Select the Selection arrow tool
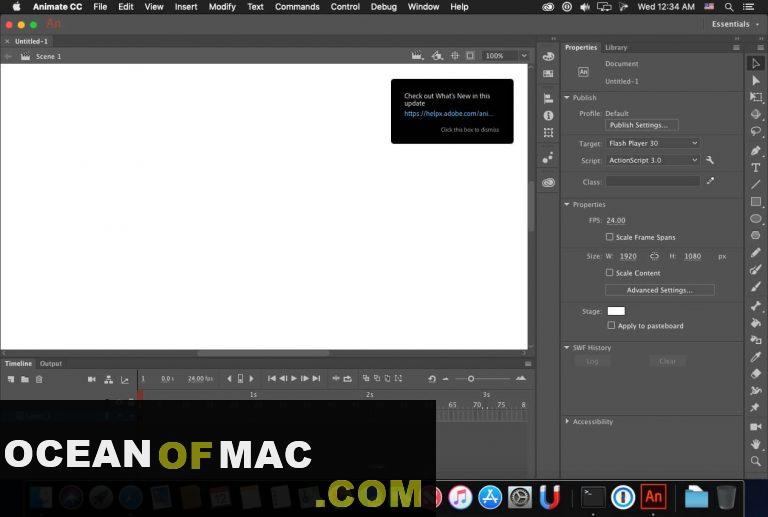Image resolution: width=768 pixels, height=517 pixels. coord(756,63)
